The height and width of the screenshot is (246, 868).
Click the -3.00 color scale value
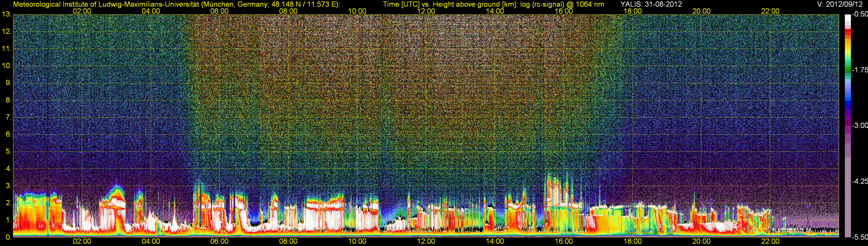coord(860,125)
